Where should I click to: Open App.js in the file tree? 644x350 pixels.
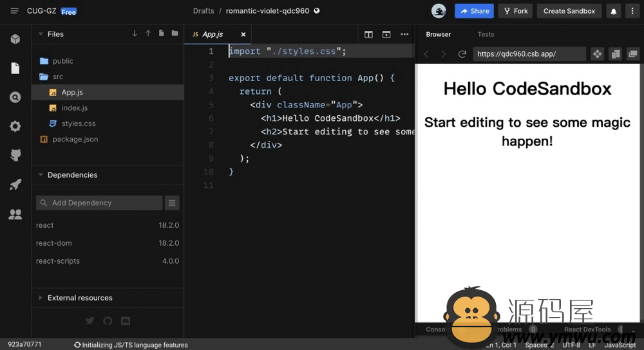point(108,92)
